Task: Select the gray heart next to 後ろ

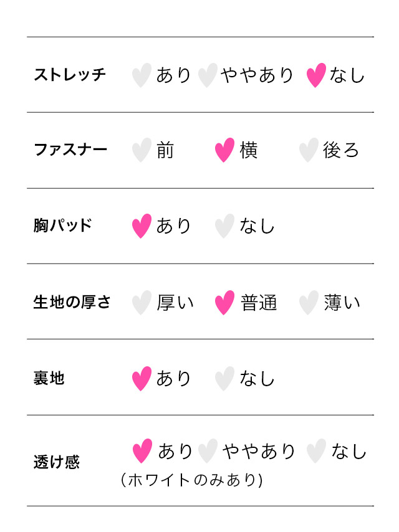Action: 309,150
